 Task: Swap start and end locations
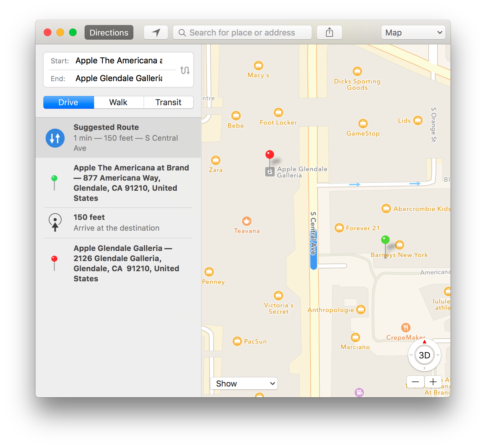click(185, 70)
